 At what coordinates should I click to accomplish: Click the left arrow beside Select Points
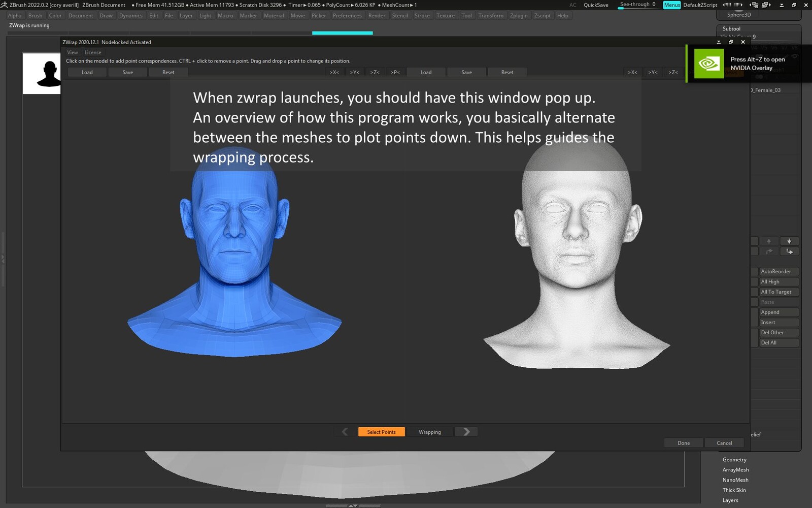345,432
